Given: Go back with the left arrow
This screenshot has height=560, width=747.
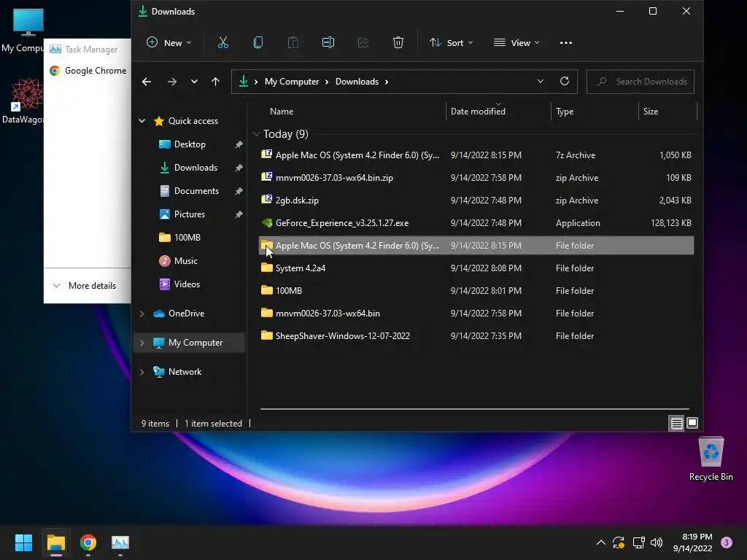Looking at the screenshot, I should [147, 82].
